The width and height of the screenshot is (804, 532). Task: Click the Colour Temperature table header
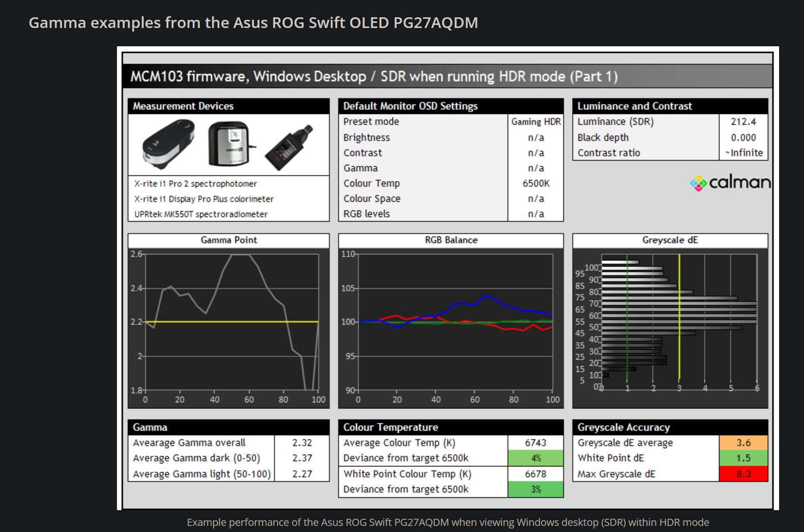tap(451, 427)
